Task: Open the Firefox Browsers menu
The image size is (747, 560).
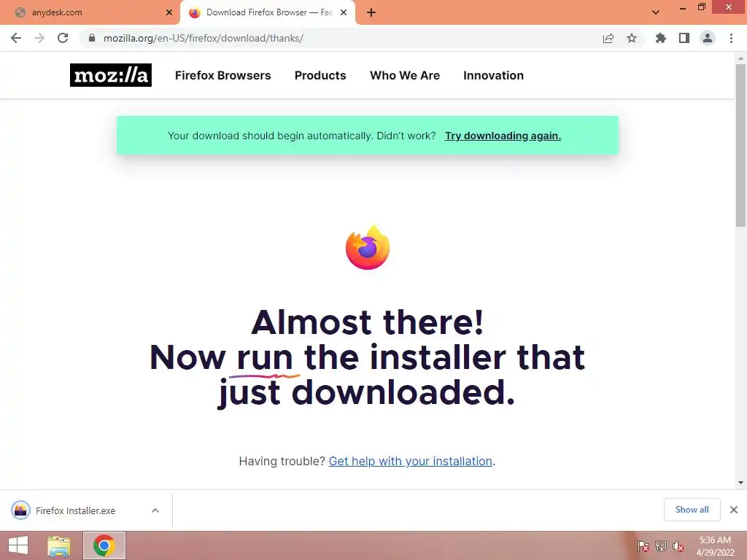Action: tap(223, 75)
